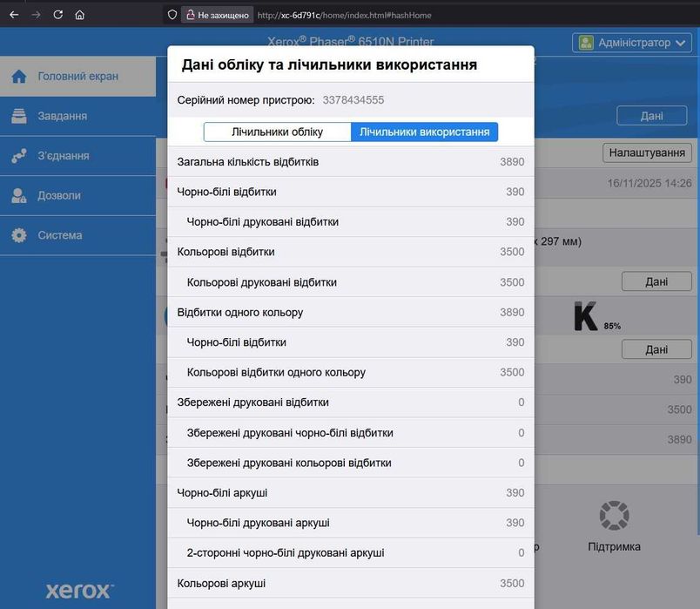Open the Завдання sidebar item
700x609 pixels.
(77, 116)
